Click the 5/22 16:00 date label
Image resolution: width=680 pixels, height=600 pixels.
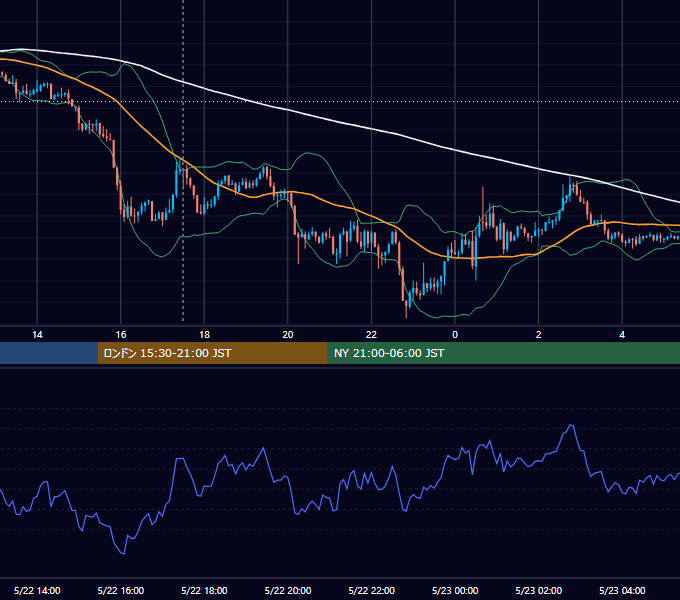pos(121,590)
